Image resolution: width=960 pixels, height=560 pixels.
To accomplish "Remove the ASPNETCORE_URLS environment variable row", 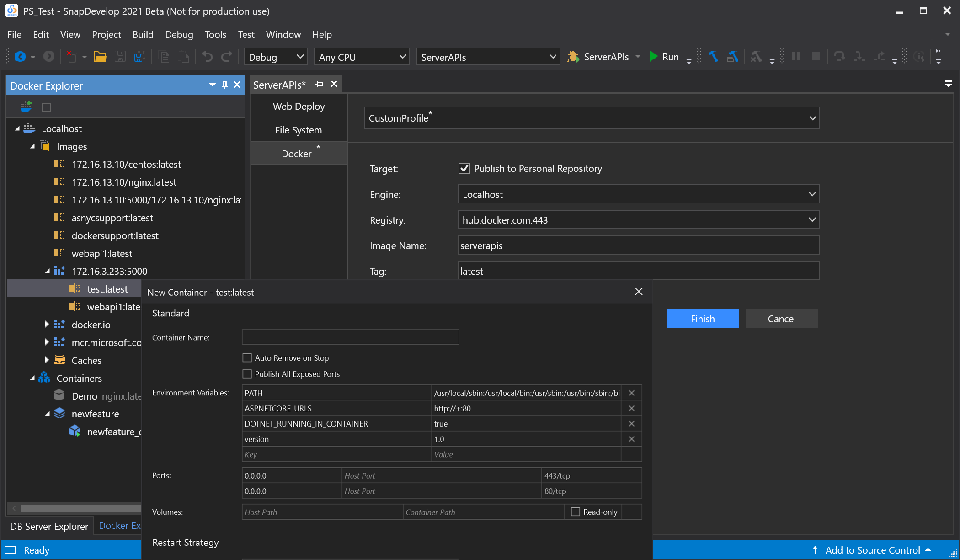I will pos(631,409).
